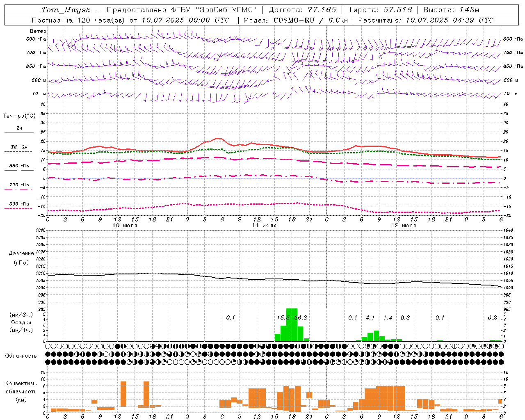Click the "Td 2м" dew point legend entry
The width and height of the screenshot is (525, 420).
[19, 147]
